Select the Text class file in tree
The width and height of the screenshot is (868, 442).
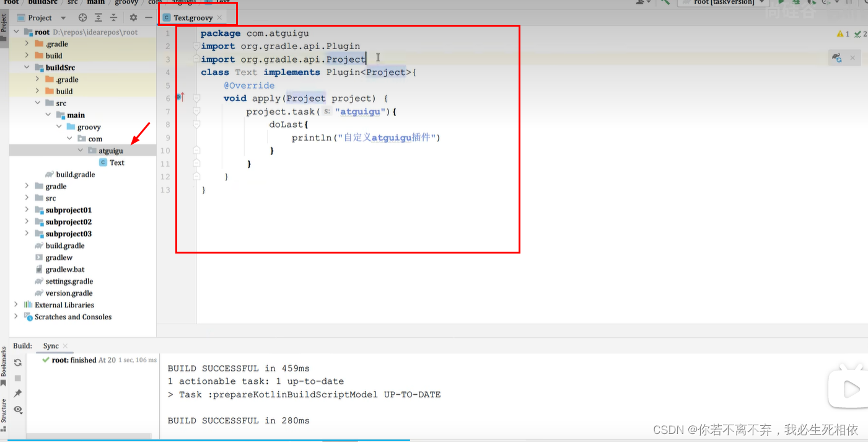112,162
